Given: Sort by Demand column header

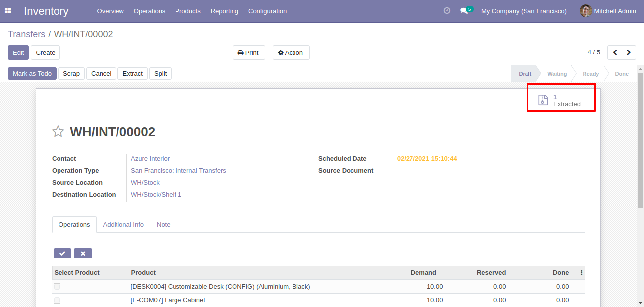Looking at the screenshot, I should pyautogui.click(x=413, y=273).
